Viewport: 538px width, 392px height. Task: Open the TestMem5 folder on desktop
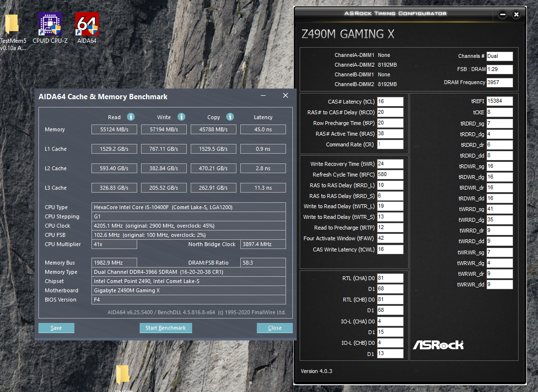pos(12,33)
